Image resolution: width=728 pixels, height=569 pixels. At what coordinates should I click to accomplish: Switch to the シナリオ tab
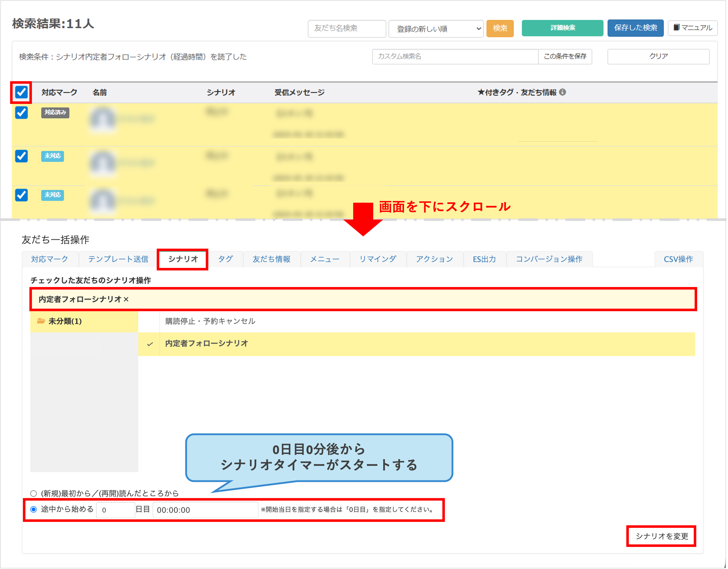pyautogui.click(x=183, y=259)
